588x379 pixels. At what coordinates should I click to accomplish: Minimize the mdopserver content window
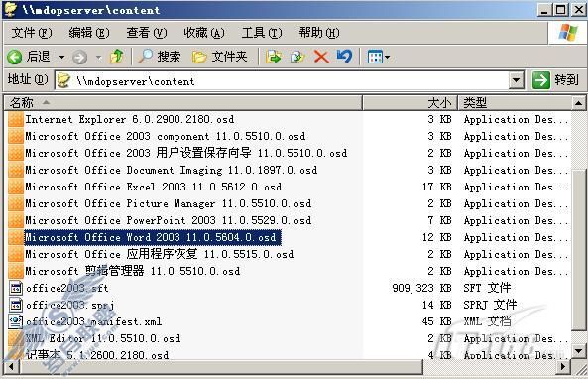pos(544,10)
